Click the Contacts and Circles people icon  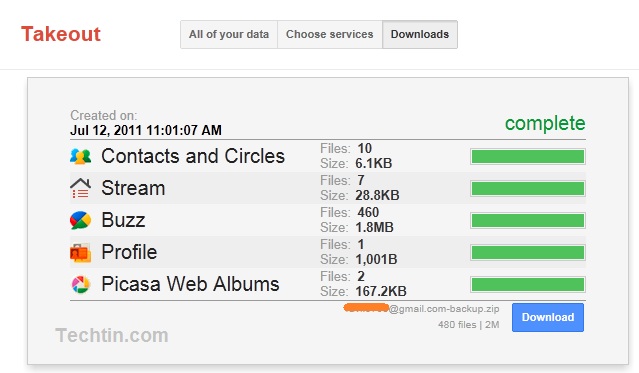pos(80,156)
